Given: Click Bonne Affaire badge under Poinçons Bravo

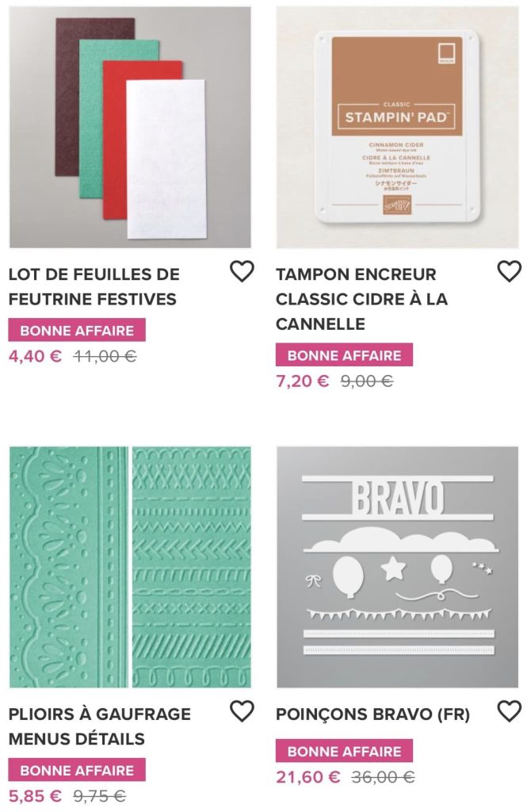Looking at the screenshot, I should [x=344, y=751].
